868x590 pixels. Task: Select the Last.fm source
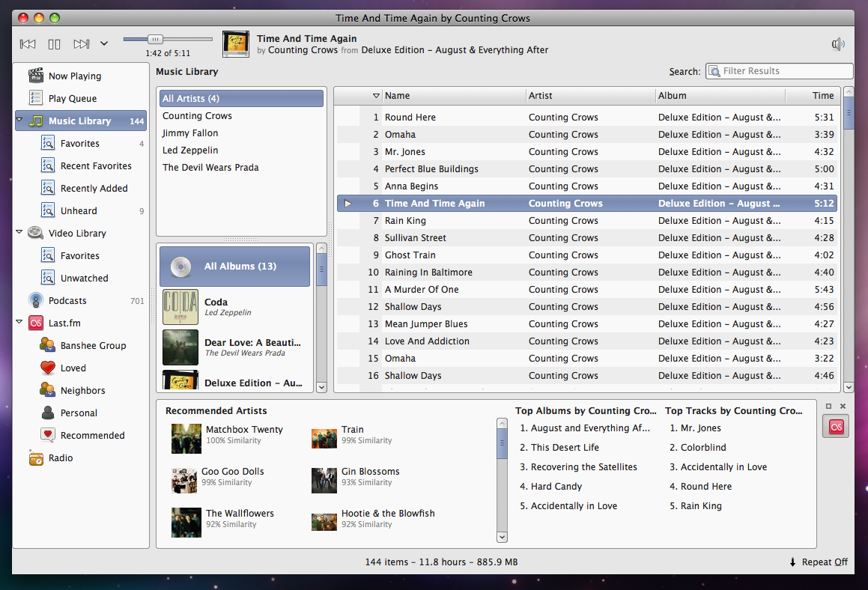(82, 323)
